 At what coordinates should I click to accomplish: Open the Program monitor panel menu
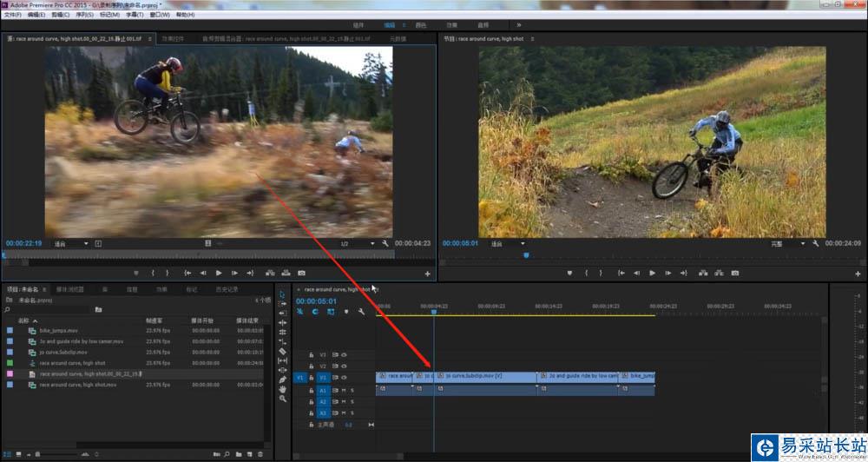(533, 39)
